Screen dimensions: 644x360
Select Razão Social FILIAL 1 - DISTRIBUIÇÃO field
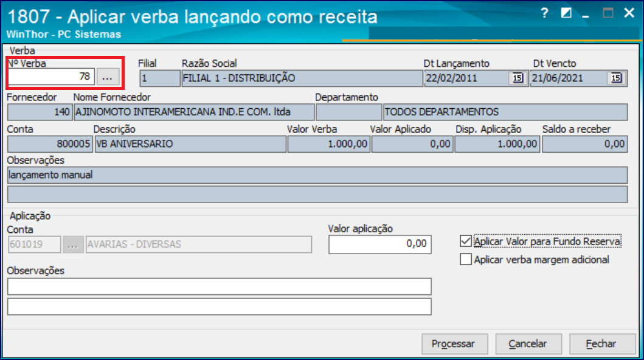pos(302,78)
